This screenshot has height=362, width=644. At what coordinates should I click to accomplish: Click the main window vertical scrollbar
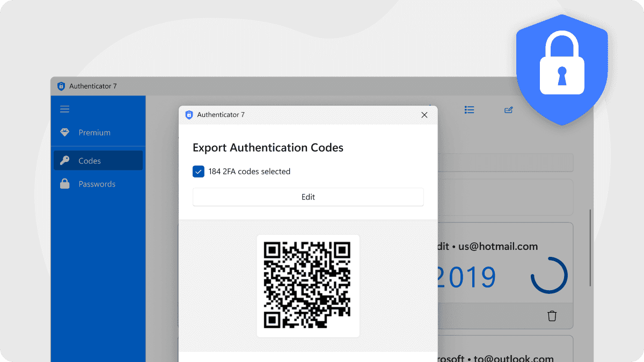click(x=591, y=247)
